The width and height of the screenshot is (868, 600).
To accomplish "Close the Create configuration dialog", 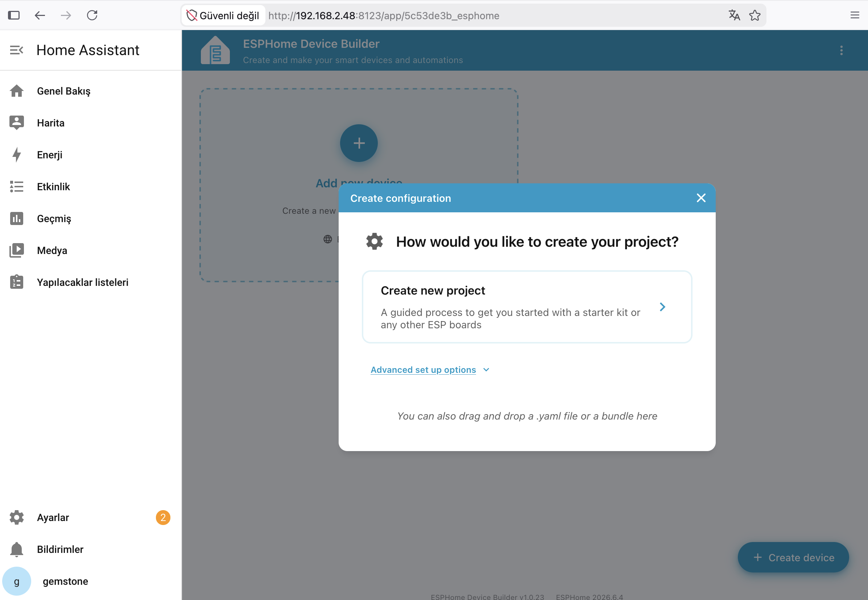I will [x=701, y=198].
